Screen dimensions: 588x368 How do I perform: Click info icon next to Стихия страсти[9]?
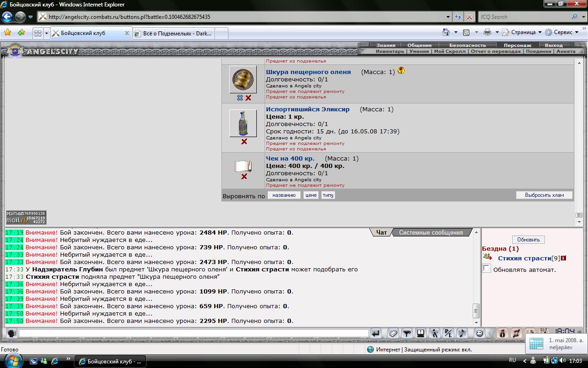coord(564,258)
